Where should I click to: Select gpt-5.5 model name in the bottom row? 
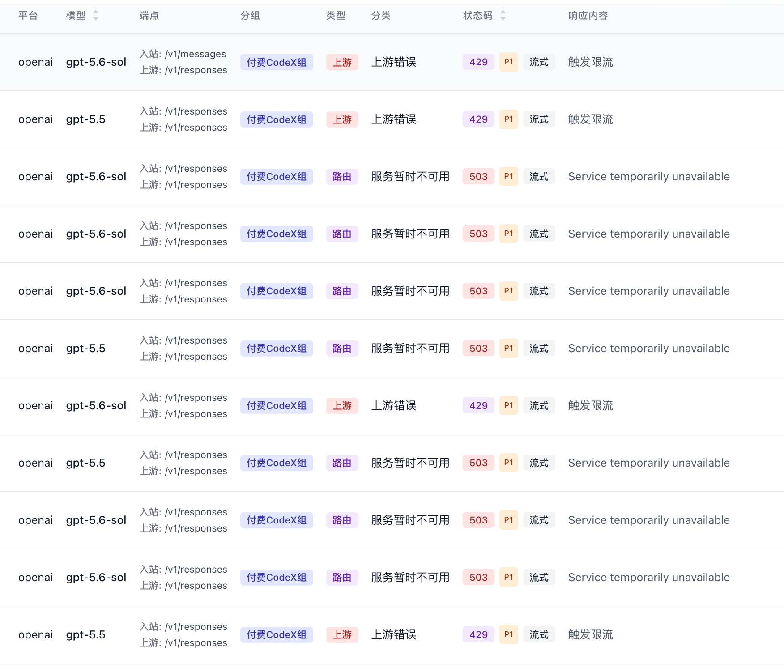tap(85, 635)
